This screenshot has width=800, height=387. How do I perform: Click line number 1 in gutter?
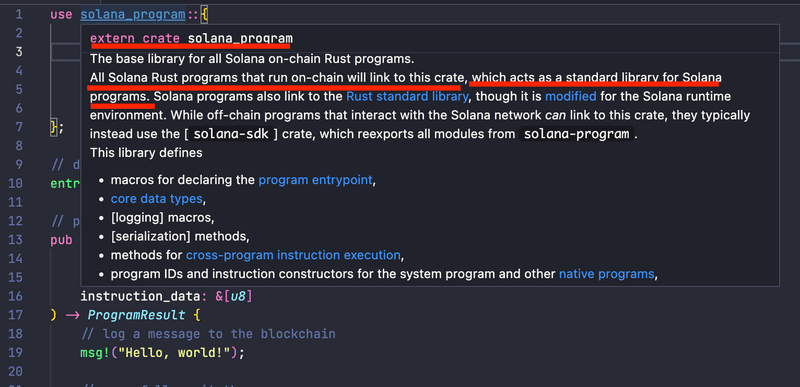pyautogui.click(x=19, y=15)
